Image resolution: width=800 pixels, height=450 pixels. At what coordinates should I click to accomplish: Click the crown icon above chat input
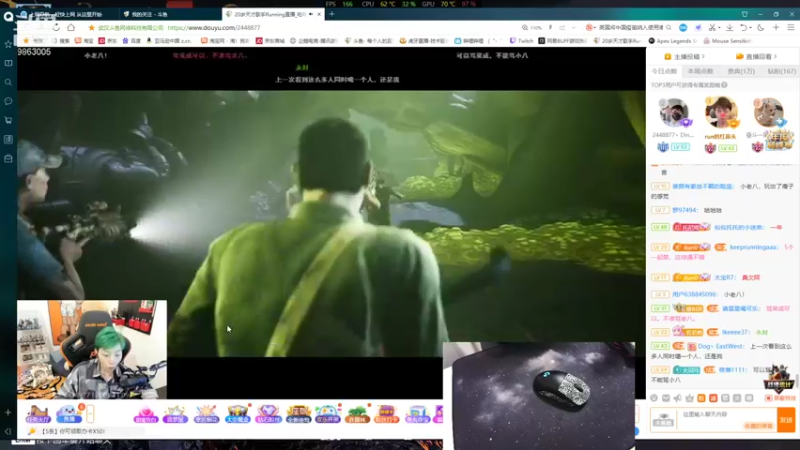click(690, 398)
